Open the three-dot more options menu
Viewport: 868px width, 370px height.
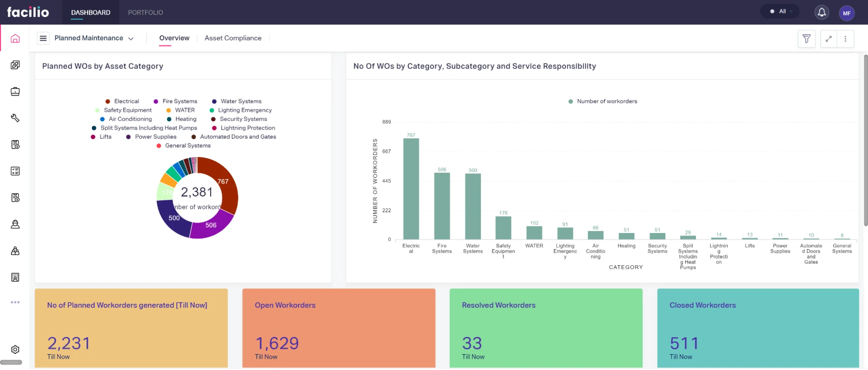tap(845, 39)
